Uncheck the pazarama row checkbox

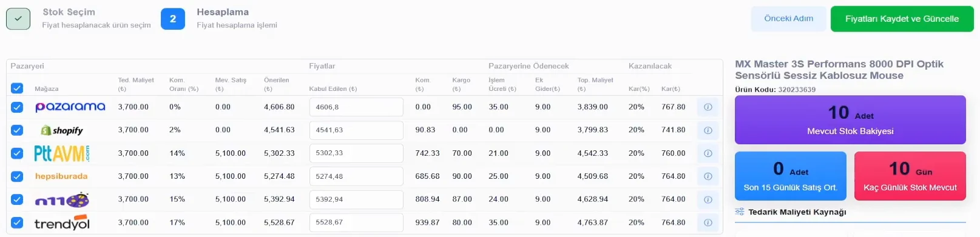pyautogui.click(x=17, y=107)
